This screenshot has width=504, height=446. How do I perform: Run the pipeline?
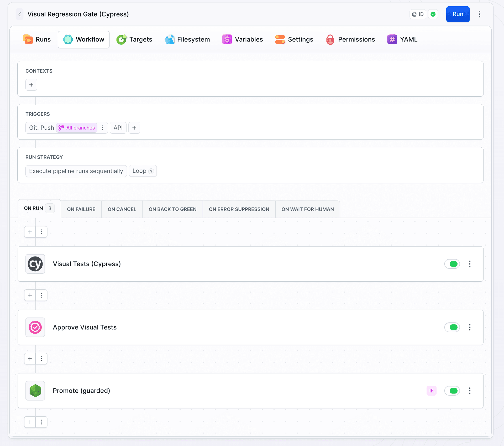[458, 14]
